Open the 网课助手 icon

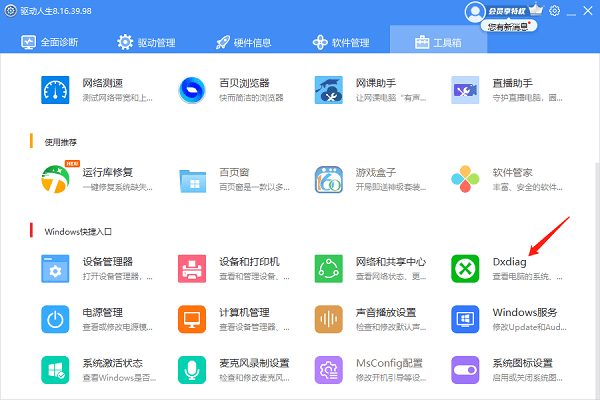[328, 90]
